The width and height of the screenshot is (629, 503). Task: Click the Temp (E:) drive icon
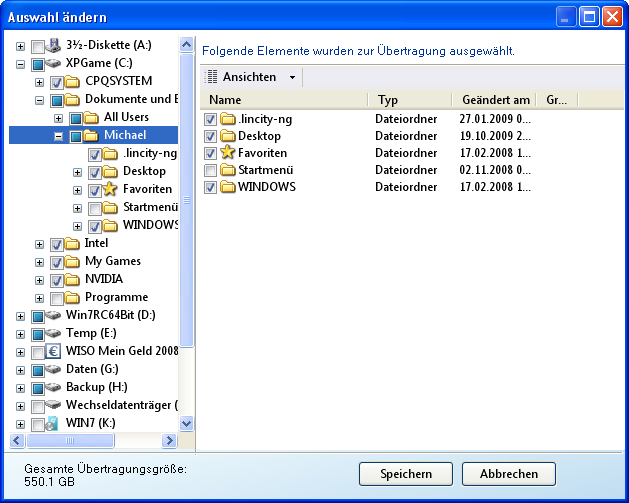(53, 333)
